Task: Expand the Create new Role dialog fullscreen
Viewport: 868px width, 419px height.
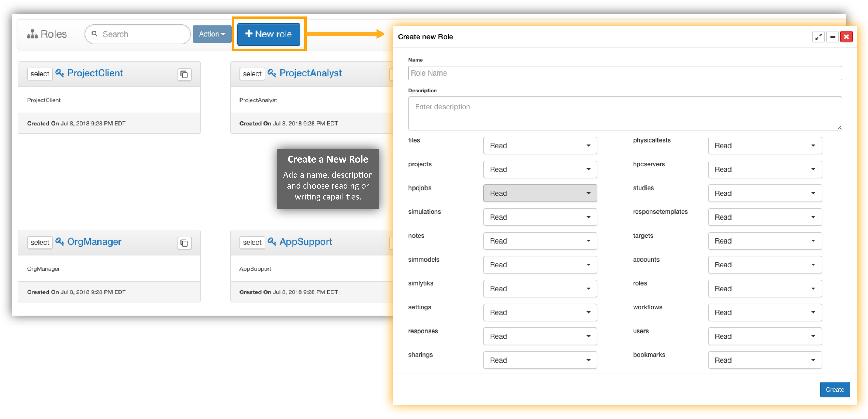Action: coord(818,37)
